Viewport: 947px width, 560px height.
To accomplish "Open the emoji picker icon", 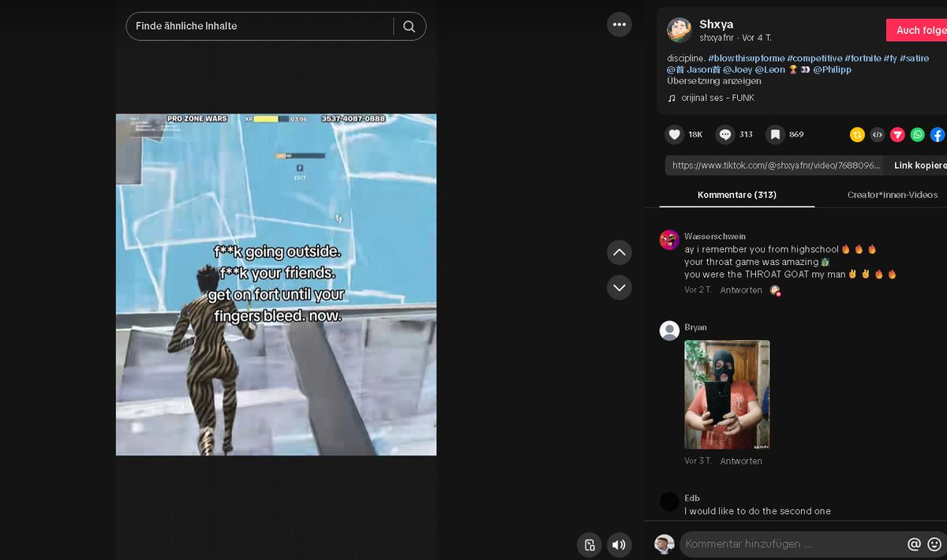I will (x=934, y=544).
